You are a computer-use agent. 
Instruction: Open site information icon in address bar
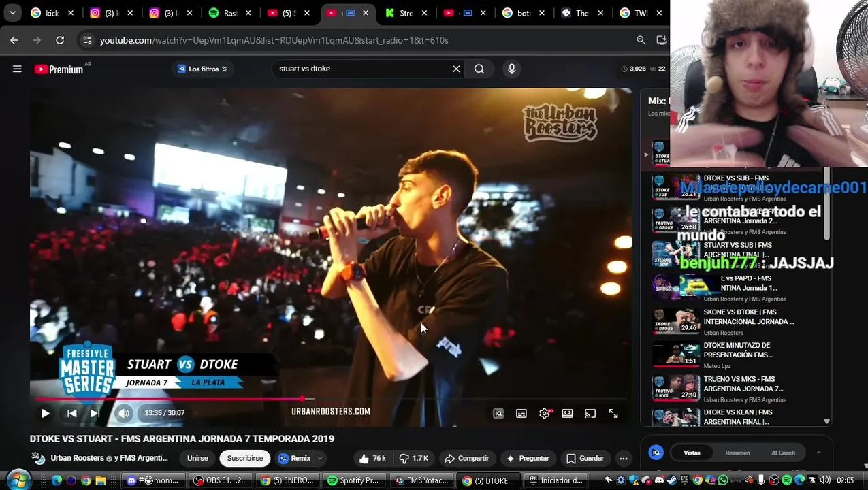[87, 40]
